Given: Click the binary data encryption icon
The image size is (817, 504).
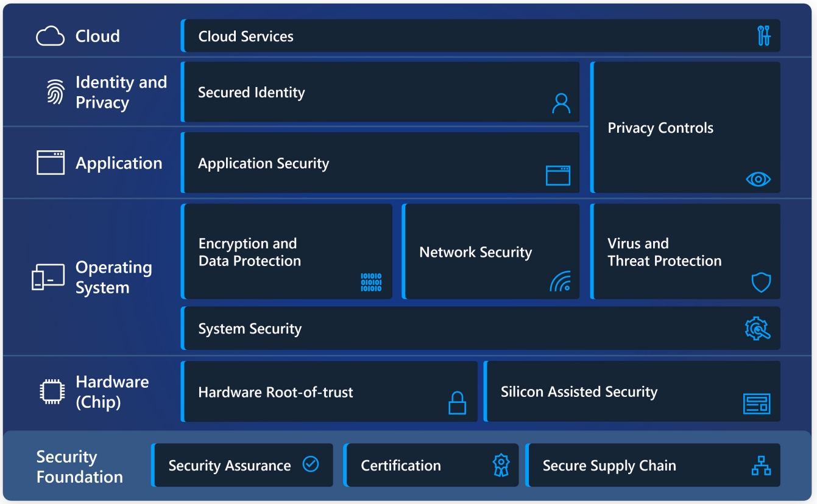Looking at the screenshot, I should click(371, 282).
